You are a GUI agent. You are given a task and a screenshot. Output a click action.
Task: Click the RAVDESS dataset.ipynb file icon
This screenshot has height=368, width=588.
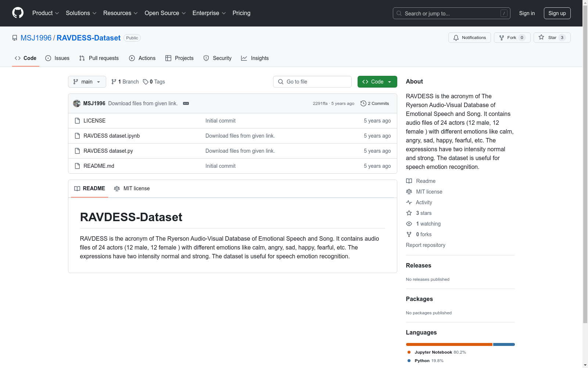pyautogui.click(x=77, y=136)
